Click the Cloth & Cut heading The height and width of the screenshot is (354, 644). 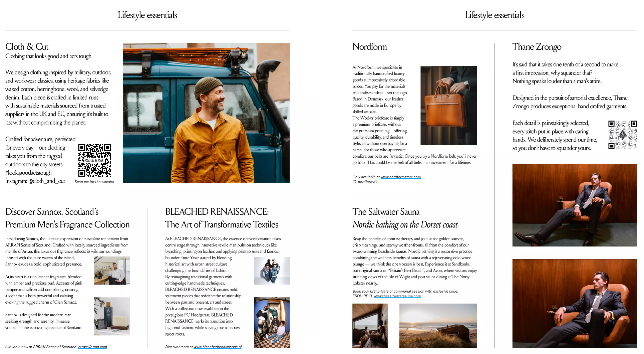[27, 47]
